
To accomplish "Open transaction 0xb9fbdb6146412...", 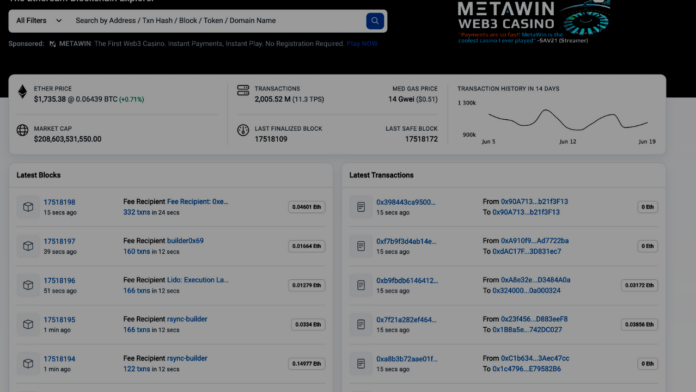I will [x=407, y=280].
